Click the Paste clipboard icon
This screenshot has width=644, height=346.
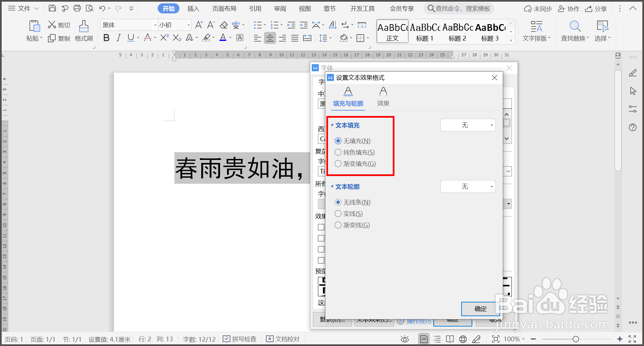tap(34, 26)
